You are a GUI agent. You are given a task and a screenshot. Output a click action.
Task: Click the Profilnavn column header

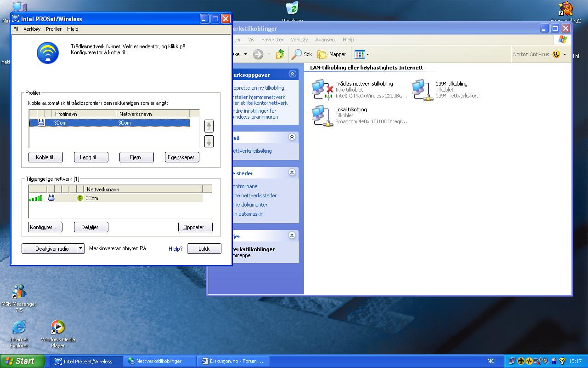coord(85,114)
